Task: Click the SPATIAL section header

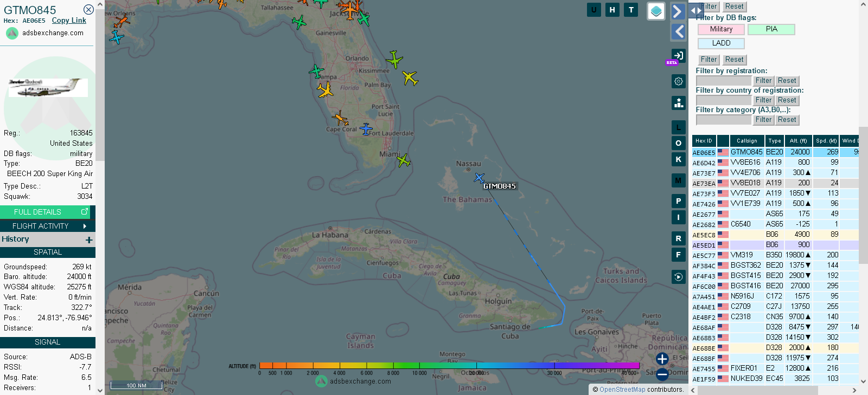Action: click(x=48, y=252)
